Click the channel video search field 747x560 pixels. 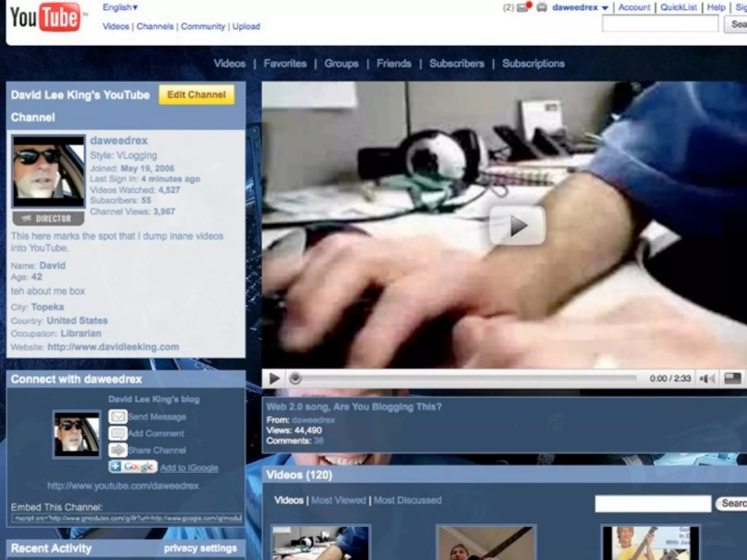coord(653,503)
